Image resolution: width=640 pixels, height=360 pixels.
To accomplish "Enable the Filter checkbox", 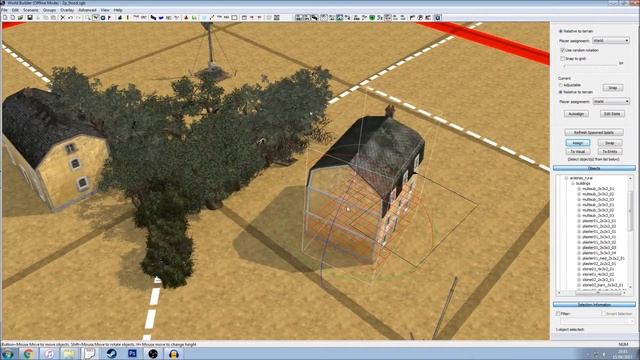I will click(x=558, y=313).
